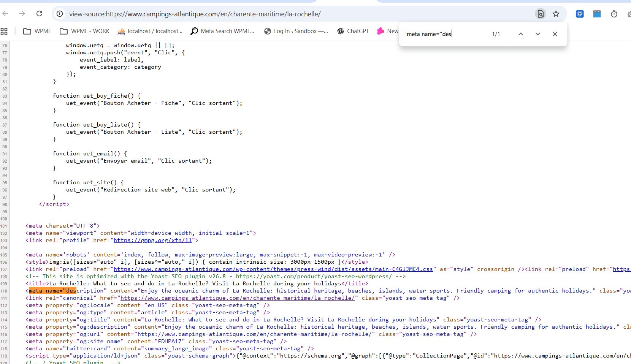
Task: Open the apps grid in bookmarks bar
Action: tap(4, 31)
